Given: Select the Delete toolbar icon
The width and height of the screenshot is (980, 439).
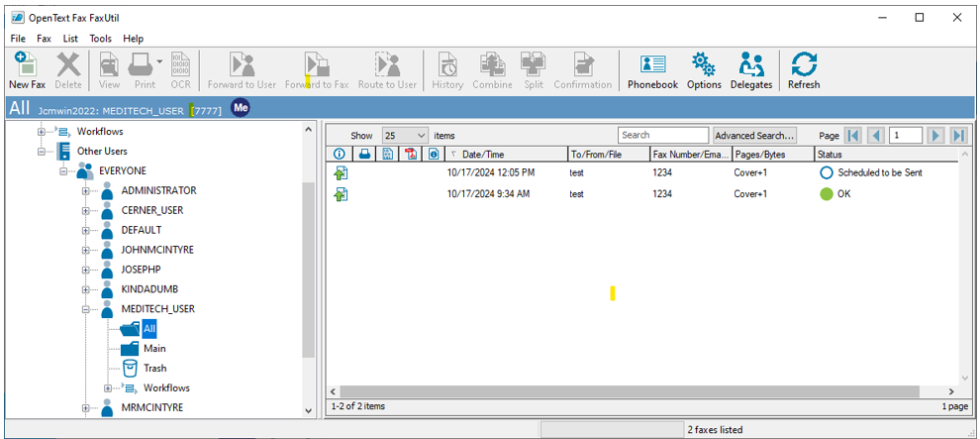Looking at the screenshot, I should [x=68, y=70].
